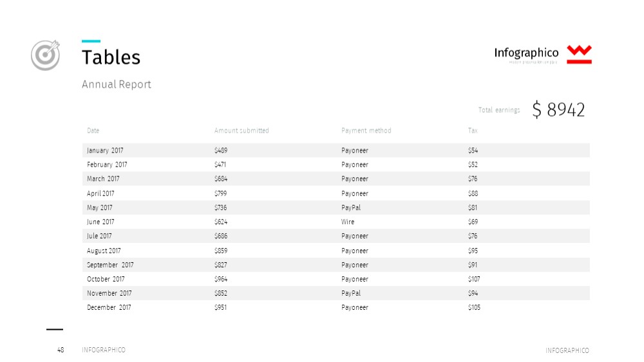Select the January 2017 row date cell

tap(105, 150)
